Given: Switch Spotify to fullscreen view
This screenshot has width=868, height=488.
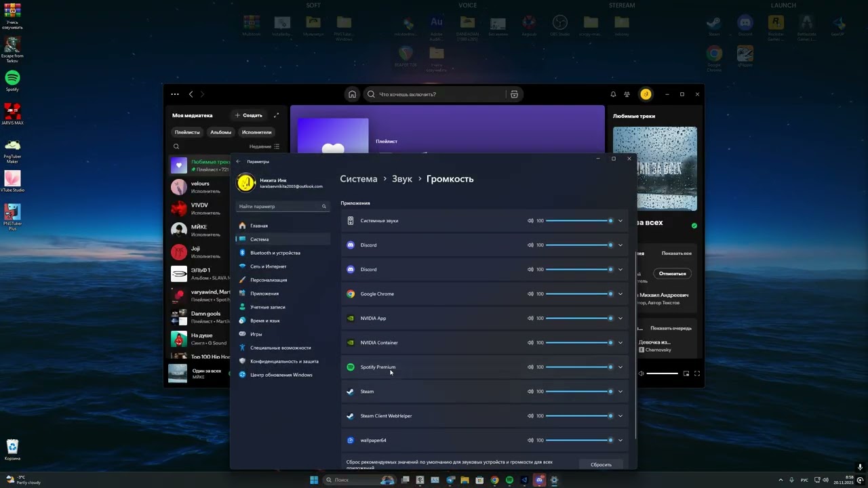Looking at the screenshot, I should coord(696,373).
